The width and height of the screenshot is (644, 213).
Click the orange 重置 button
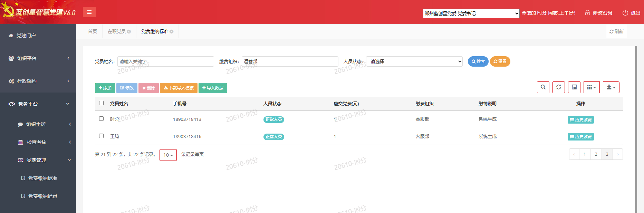(500, 61)
